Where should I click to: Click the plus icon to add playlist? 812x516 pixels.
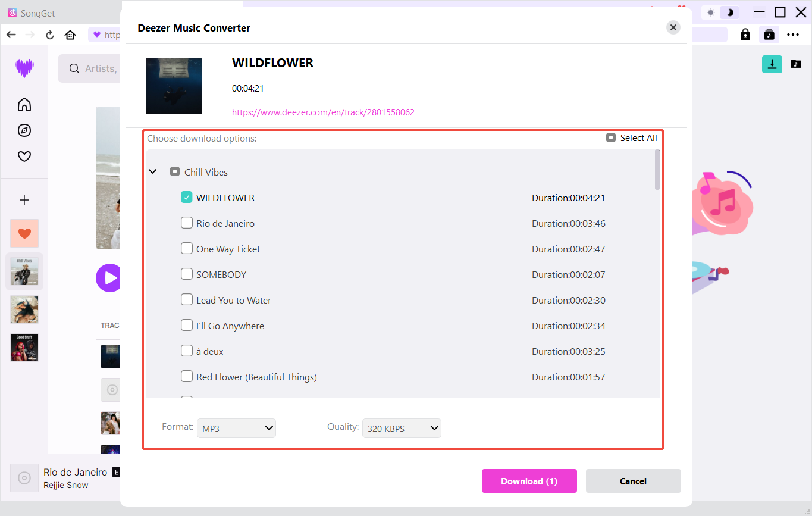(x=24, y=200)
